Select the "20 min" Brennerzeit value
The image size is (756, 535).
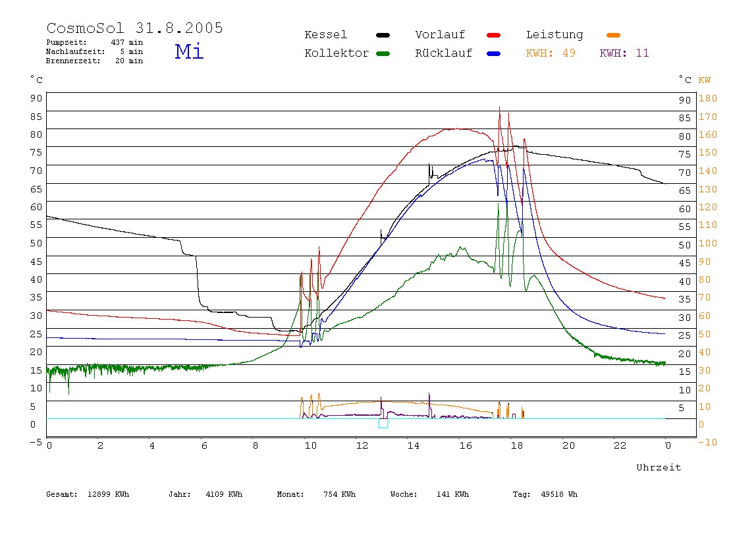(129, 61)
